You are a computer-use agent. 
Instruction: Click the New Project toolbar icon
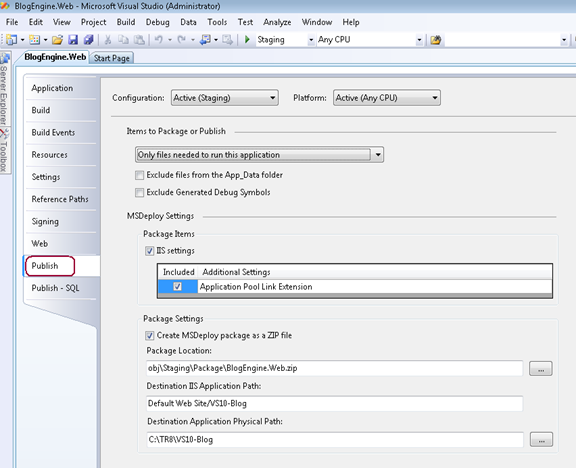coord(12,40)
